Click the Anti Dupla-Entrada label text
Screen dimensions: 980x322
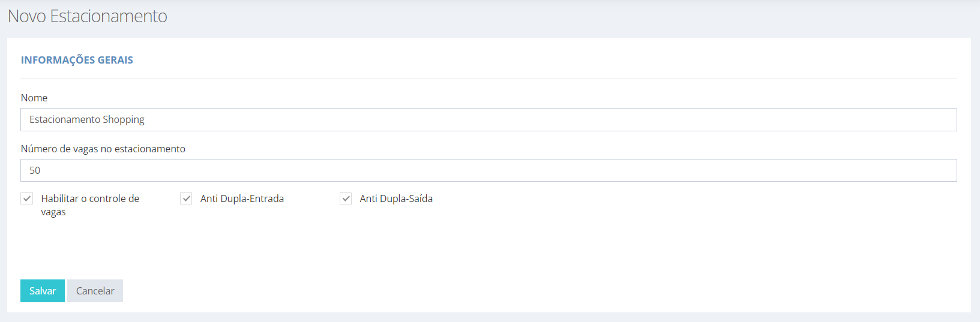point(242,198)
